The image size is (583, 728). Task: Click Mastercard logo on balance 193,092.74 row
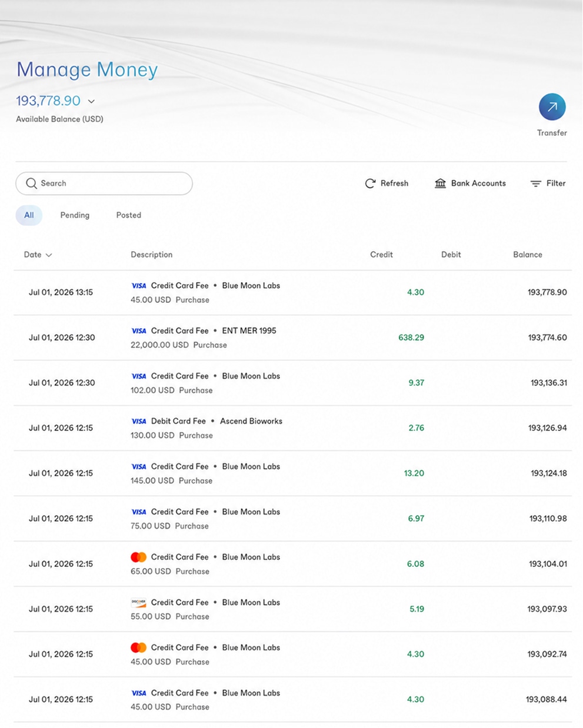(139, 648)
